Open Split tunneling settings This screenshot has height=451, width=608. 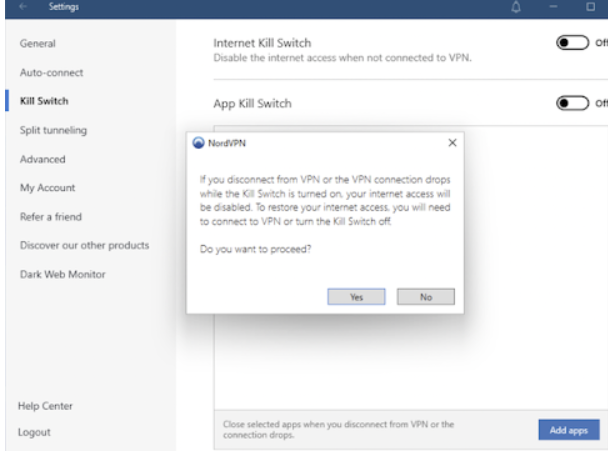[x=54, y=130]
